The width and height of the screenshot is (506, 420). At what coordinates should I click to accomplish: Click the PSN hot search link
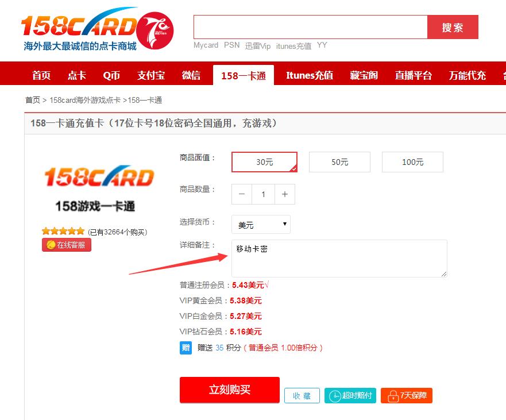point(231,45)
